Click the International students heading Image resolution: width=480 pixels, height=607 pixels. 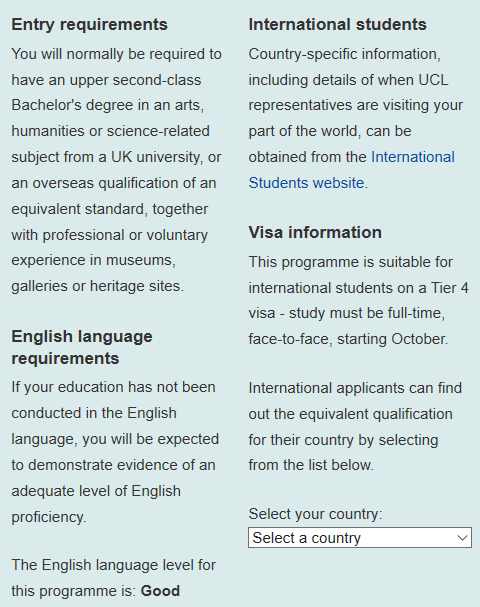pyautogui.click(x=337, y=24)
